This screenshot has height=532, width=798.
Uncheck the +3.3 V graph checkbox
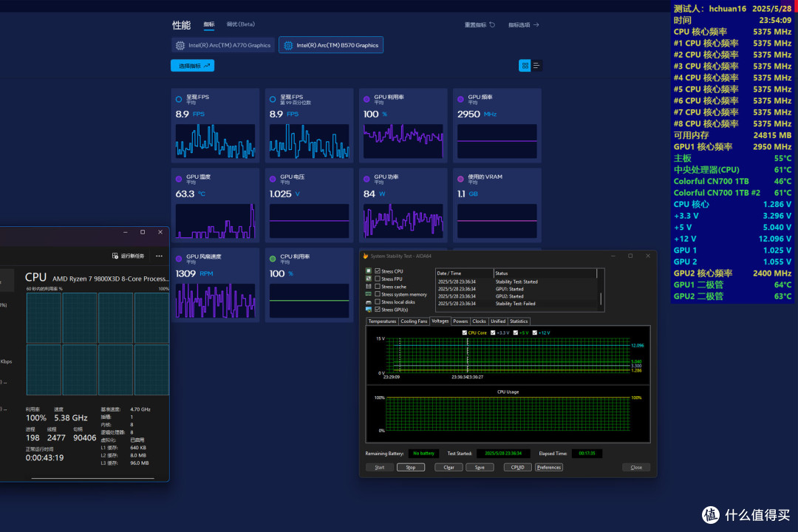(x=493, y=332)
